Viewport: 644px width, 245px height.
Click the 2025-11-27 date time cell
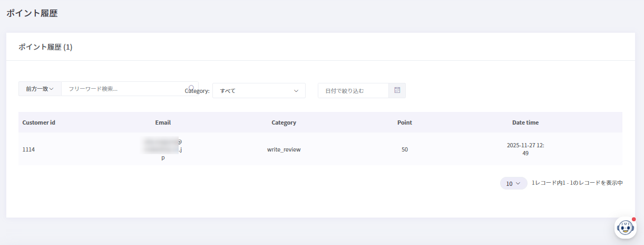click(x=525, y=149)
